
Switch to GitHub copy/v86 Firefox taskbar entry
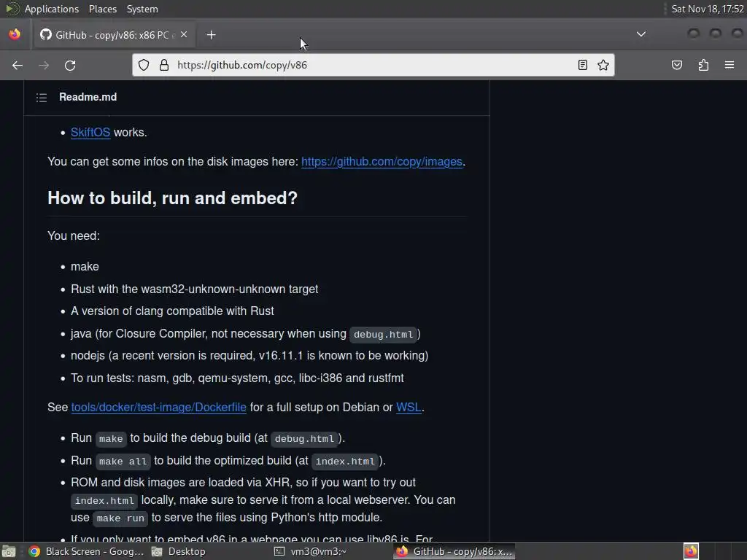click(x=454, y=551)
